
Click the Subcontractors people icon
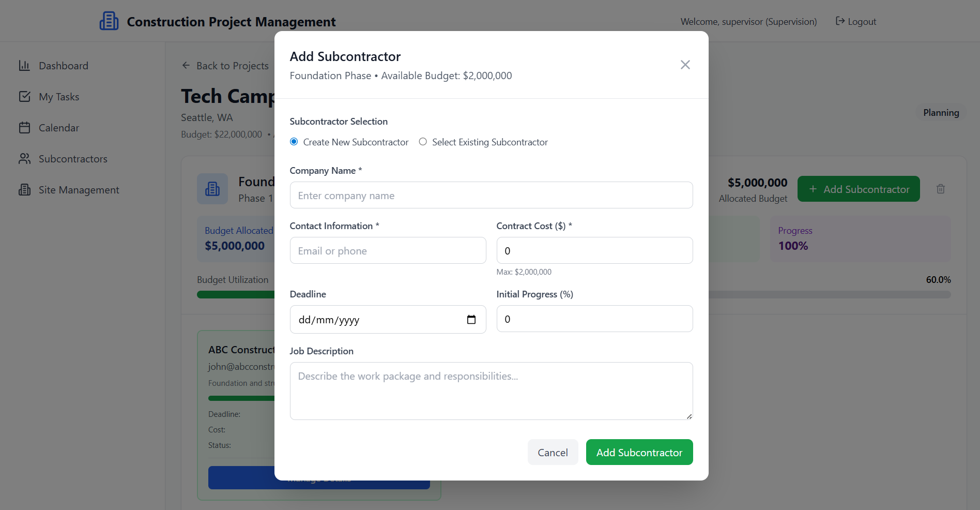(x=24, y=159)
